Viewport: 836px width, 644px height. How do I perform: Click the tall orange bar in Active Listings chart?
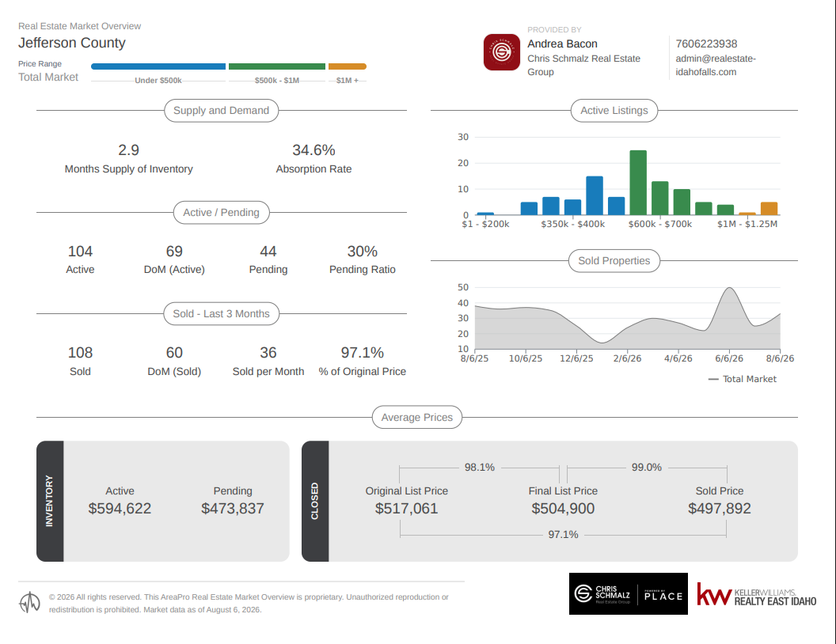(x=769, y=209)
